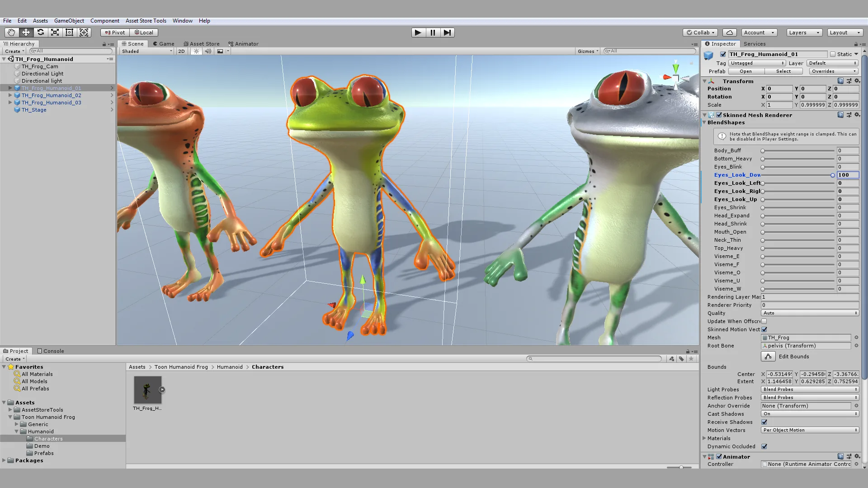Toggle Pivot handle position
868x488 pixels.
(x=115, y=33)
